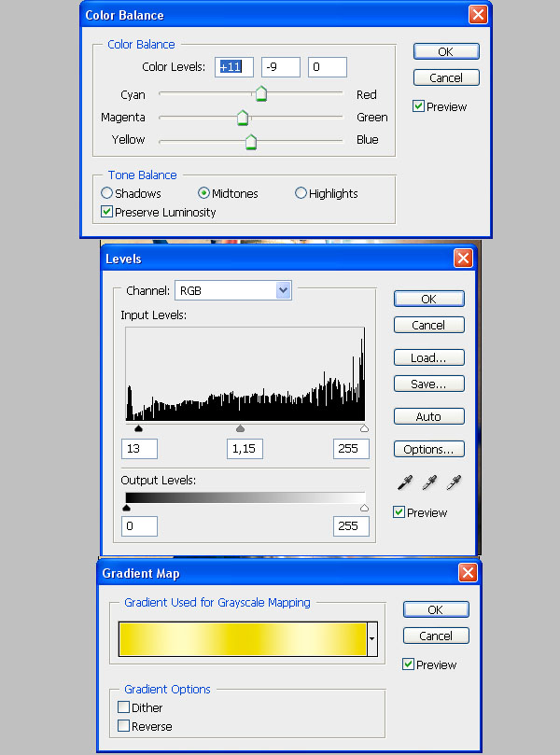Image resolution: width=560 pixels, height=755 pixels.
Task: Click Cancel in Gradient Map dialog
Action: click(436, 636)
